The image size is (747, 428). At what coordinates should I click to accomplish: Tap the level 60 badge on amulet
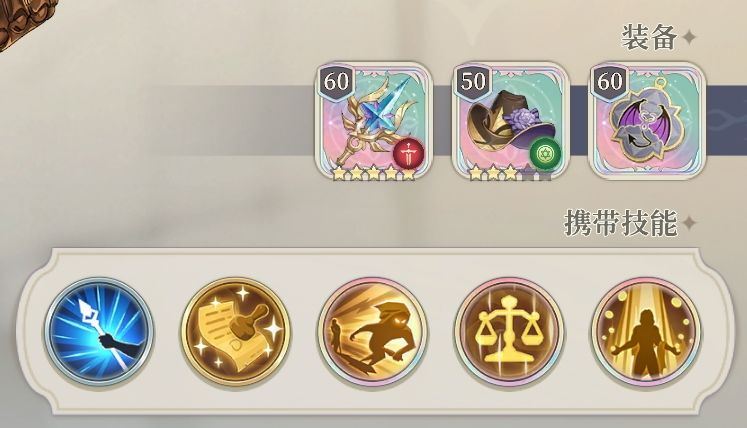click(610, 81)
